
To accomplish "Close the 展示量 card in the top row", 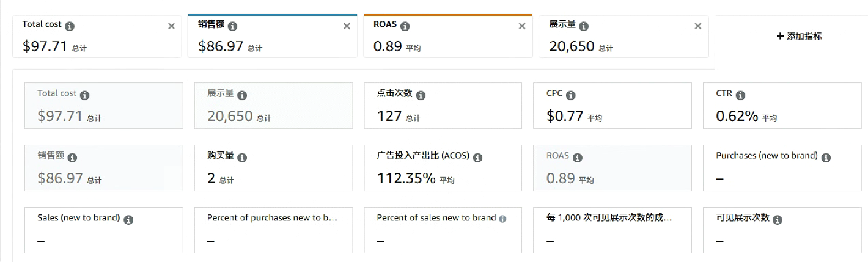I will (x=697, y=26).
